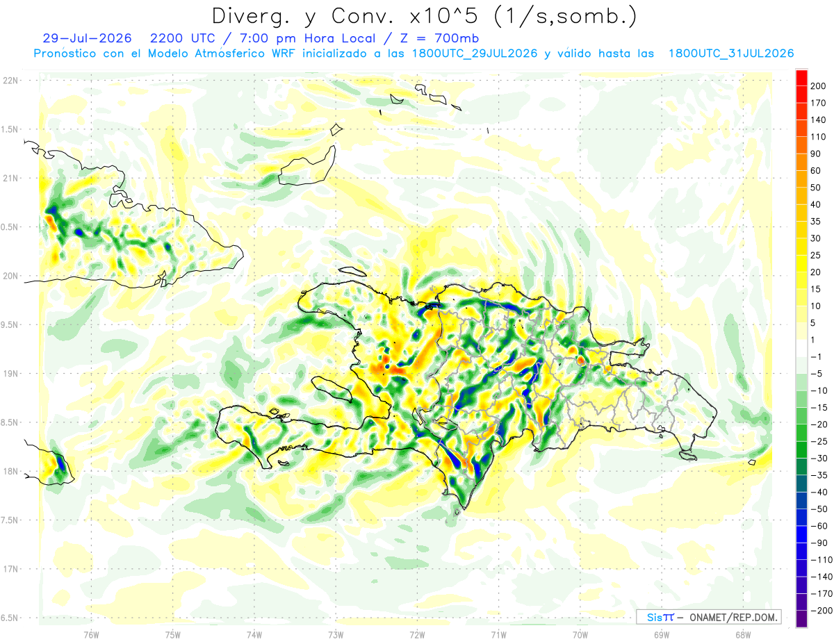Image resolution: width=834 pixels, height=644 pixels.
Task: Click the "1.5N" latitude label
Action: point(10,129)
